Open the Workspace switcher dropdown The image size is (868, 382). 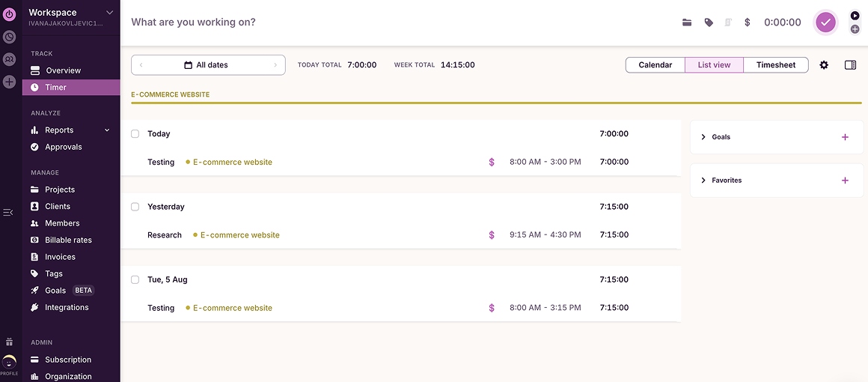[x=109, y=13]
